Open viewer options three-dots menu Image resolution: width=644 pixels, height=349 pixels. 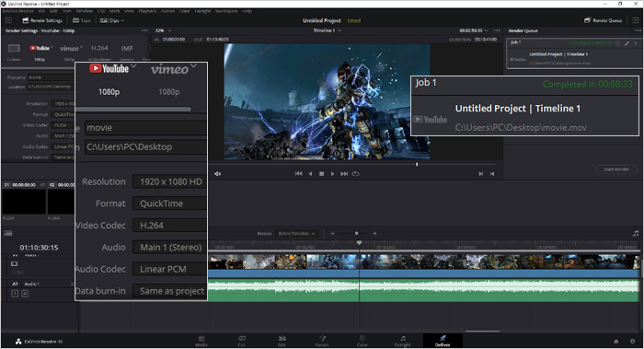[497, 30]
